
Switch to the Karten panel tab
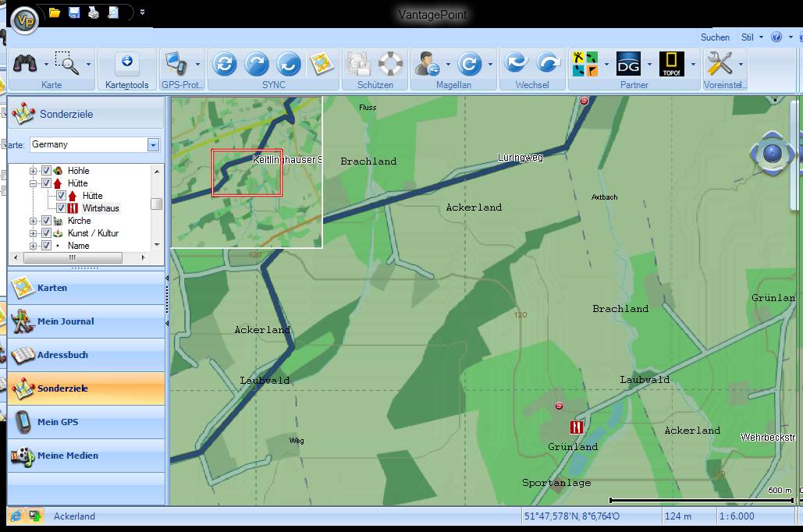click(52, 288)
